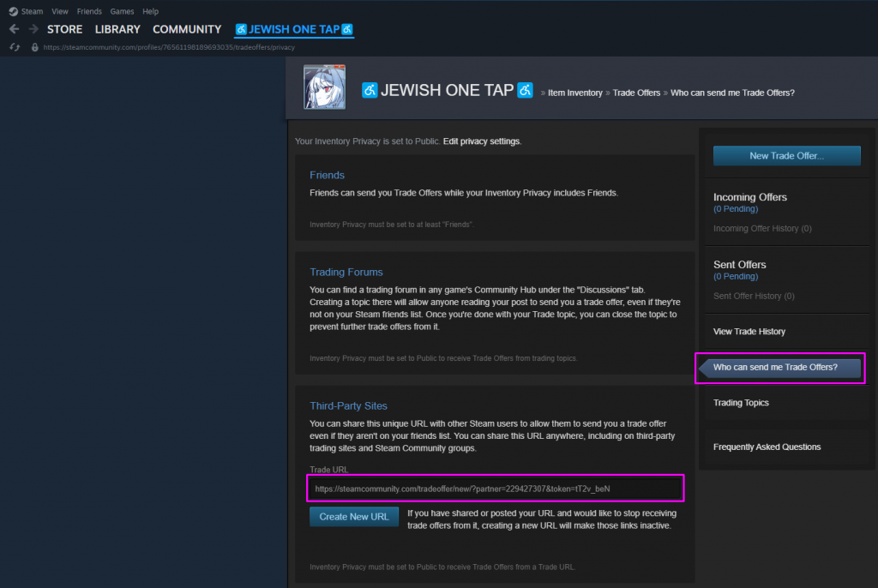The image size is (878, 588).
Task: Open Frequently Asked Questions in sidebar
Action: coord(767,447)
